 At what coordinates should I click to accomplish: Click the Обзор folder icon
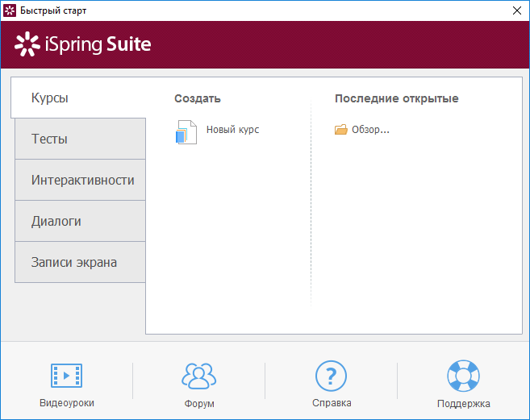point(341,130)
